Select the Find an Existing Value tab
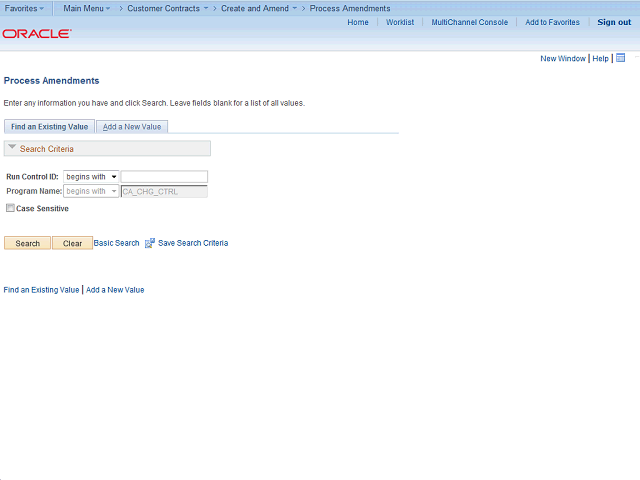This screenshot has width=640, height=480. pos(49,127)
